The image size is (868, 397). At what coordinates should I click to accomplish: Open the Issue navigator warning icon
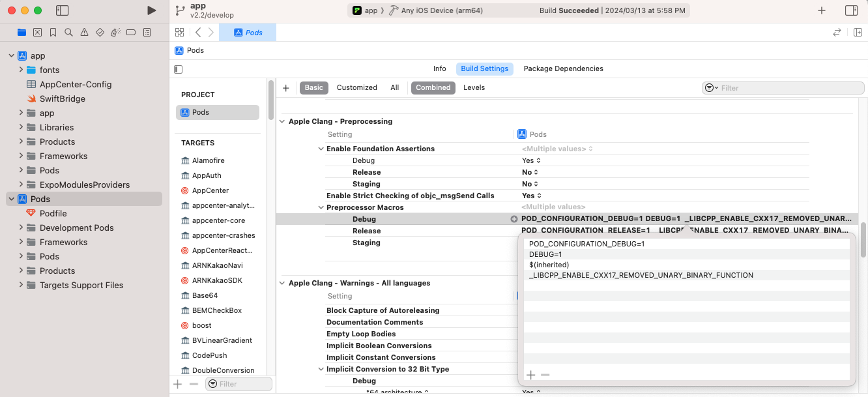click(84, 32)
